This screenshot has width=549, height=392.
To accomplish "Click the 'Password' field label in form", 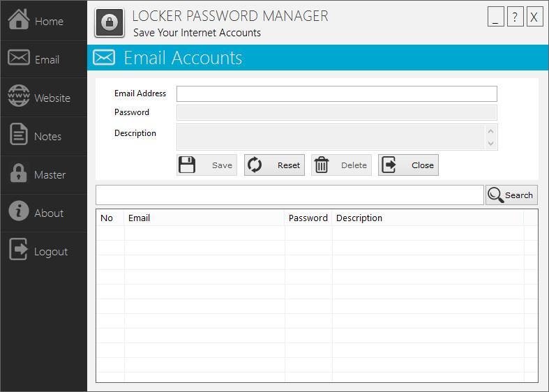I will [132, 112].
